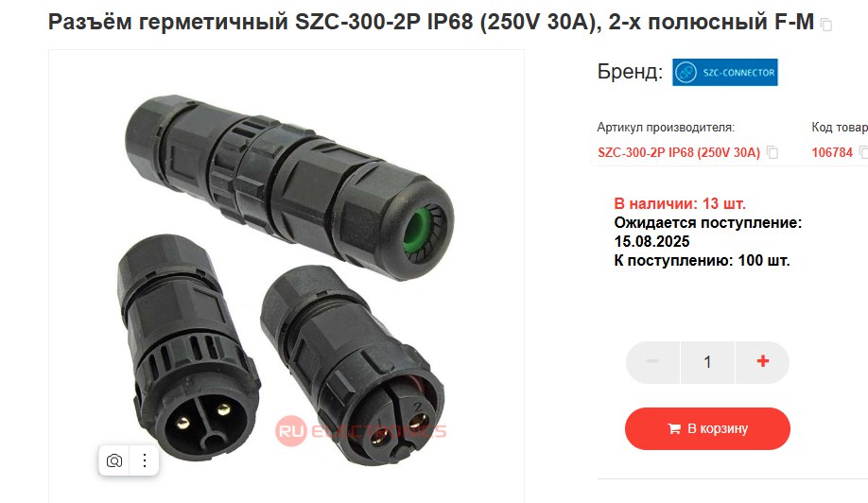
Task: Copy product code 106784 using copy icon
Action: [x=863, y=152]
